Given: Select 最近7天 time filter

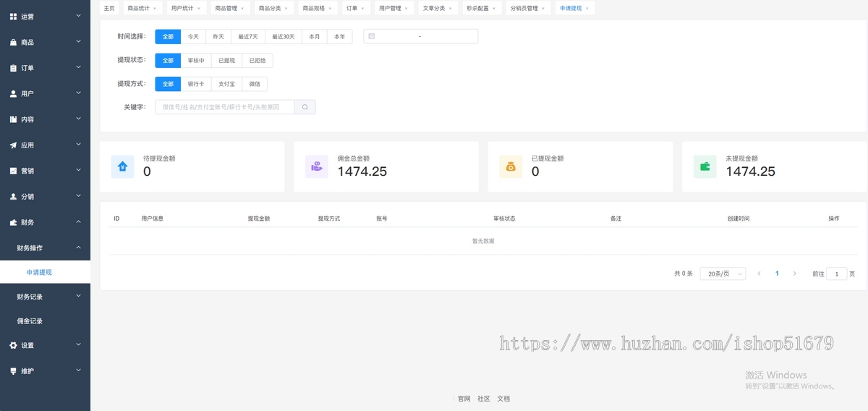Looking at the screenshot, I should (x=248, y=36).
